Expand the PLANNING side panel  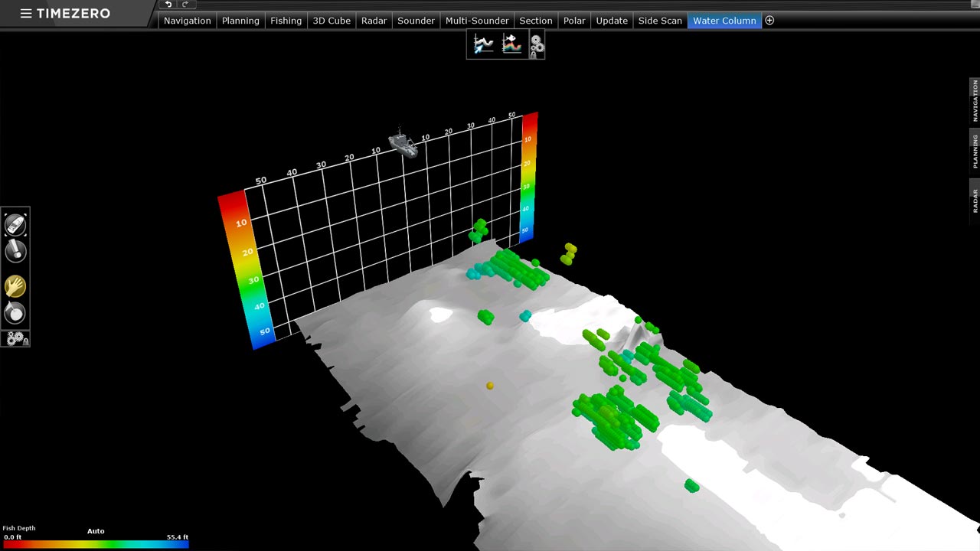click(975, 151)
